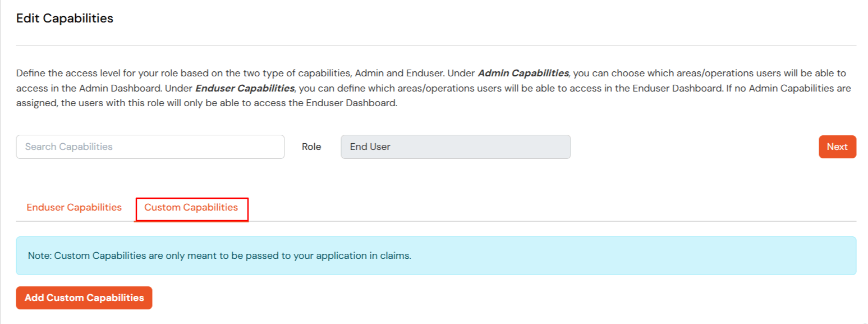The image size is (868, 324).
Task: Select the highlighted Custom Capabilities tab
Action: [x=191, y=207]
